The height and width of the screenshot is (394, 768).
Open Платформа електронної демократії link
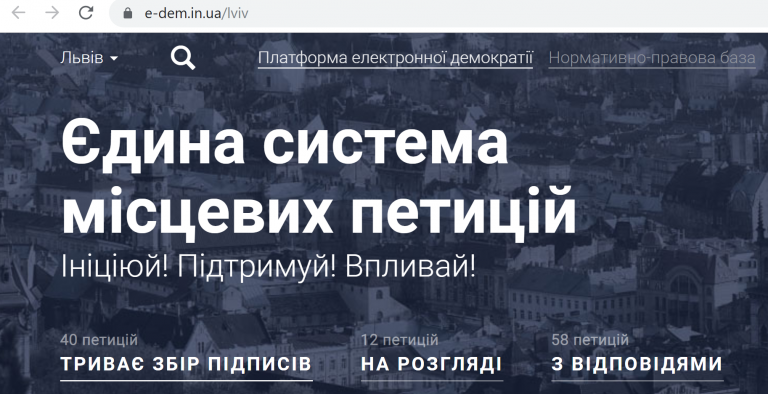click(395, 58)
